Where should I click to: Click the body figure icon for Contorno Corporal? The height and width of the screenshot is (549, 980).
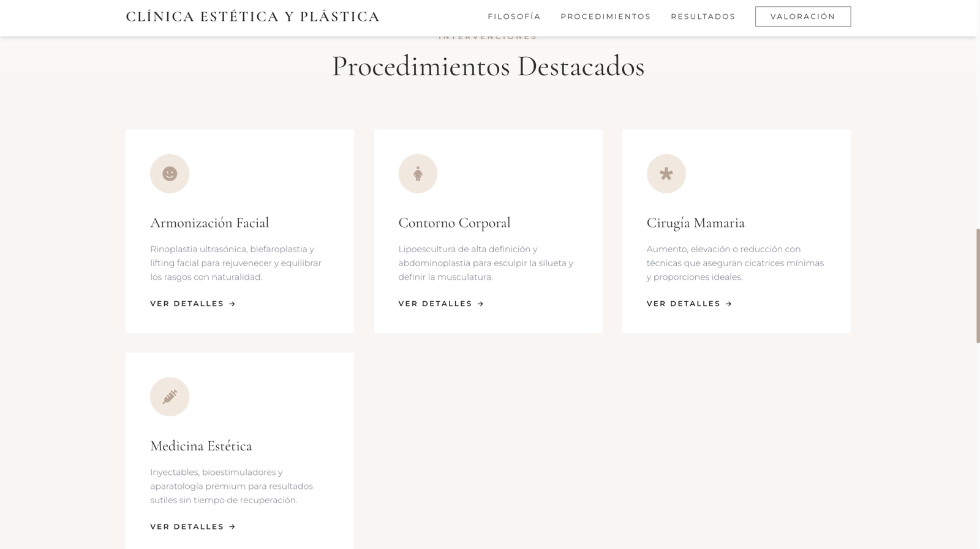(x=418, y=174)
